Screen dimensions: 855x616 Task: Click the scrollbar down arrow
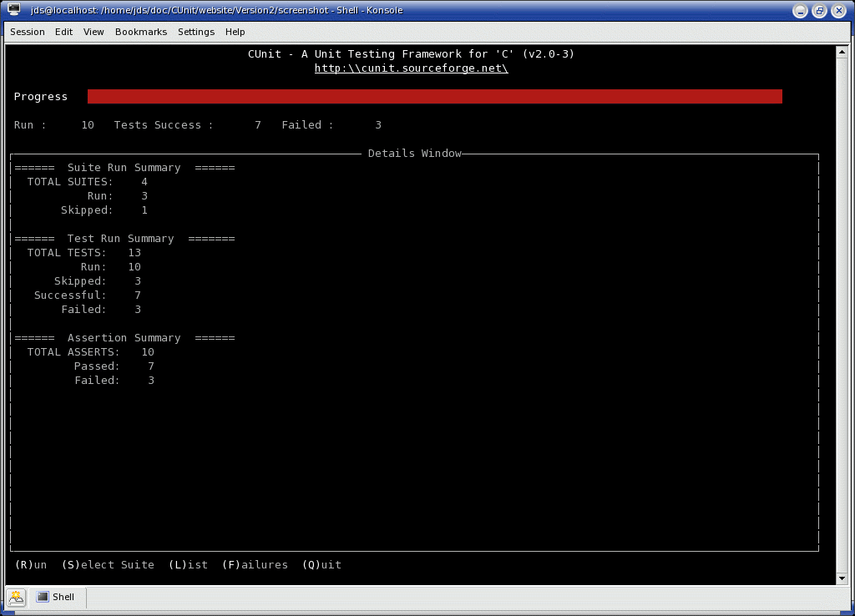(x=842, y=578)
